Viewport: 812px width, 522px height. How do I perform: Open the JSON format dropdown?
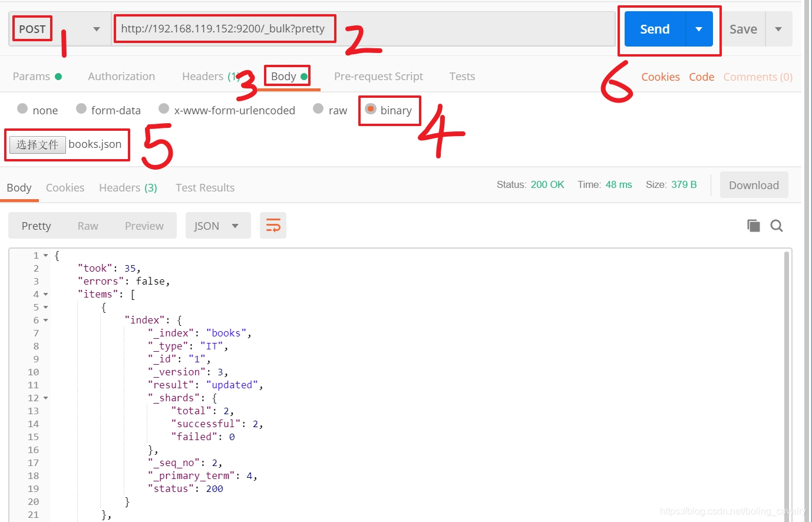(218, 226)
